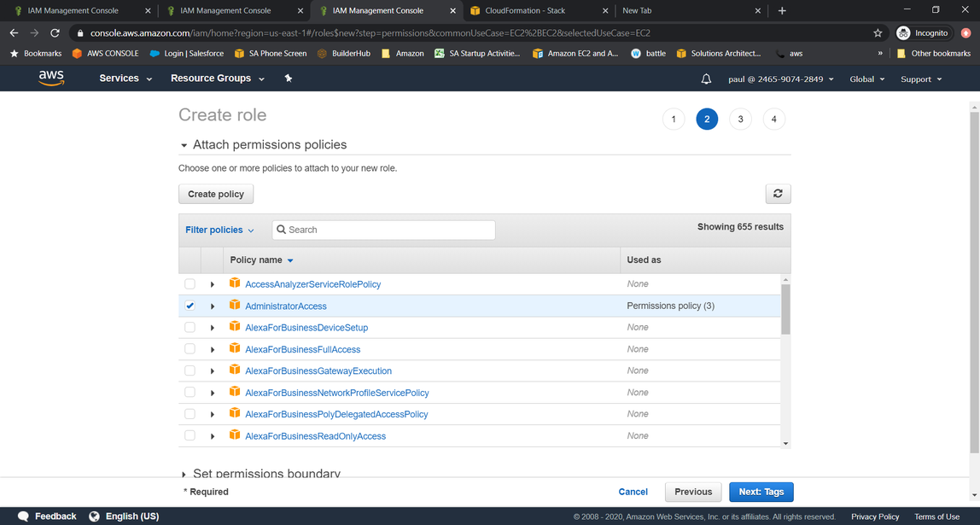Check the AlexaForBusinessDeviceSetup checkbox
980x525 pixels.
pyautogui.click(x=190, y=328)
